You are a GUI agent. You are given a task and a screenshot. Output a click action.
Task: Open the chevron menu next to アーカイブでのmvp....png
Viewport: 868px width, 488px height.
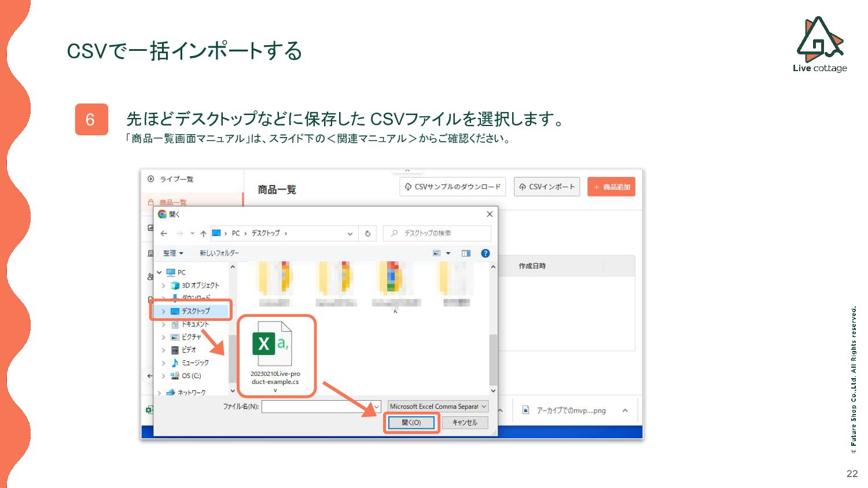pos(625,411)
